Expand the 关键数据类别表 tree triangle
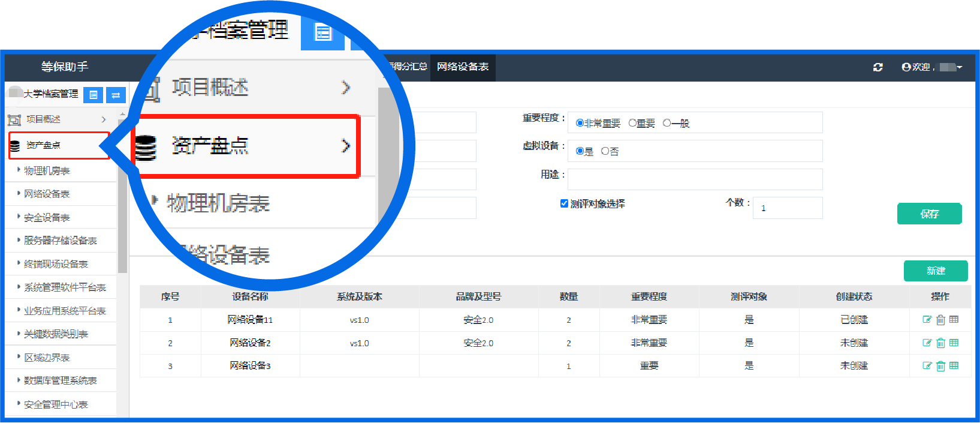 point(19,333)
